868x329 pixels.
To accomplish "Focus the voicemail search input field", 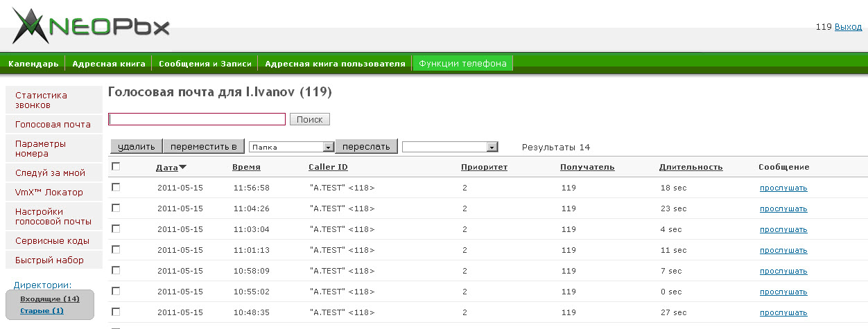I will 197,119.
